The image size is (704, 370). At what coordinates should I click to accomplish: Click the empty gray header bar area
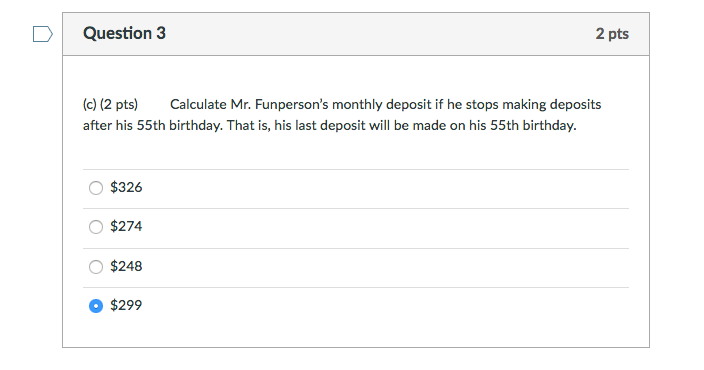pos(380,34)
